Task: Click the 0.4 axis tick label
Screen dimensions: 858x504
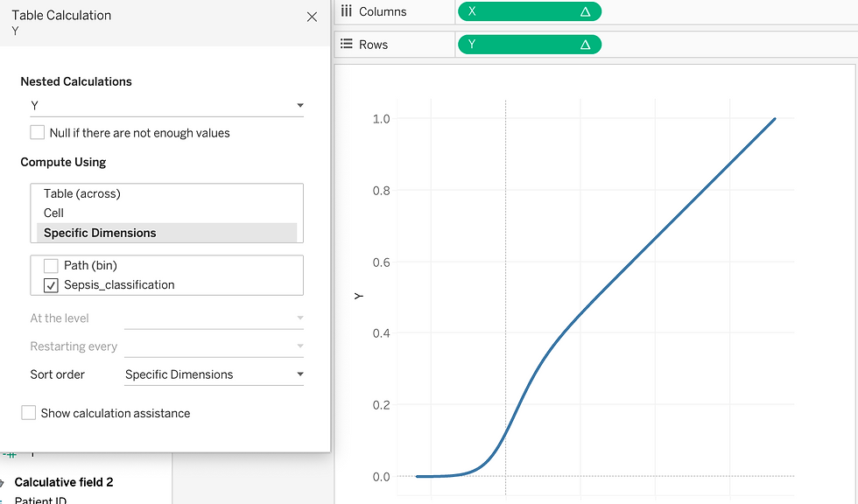Action: click(382, 333)
